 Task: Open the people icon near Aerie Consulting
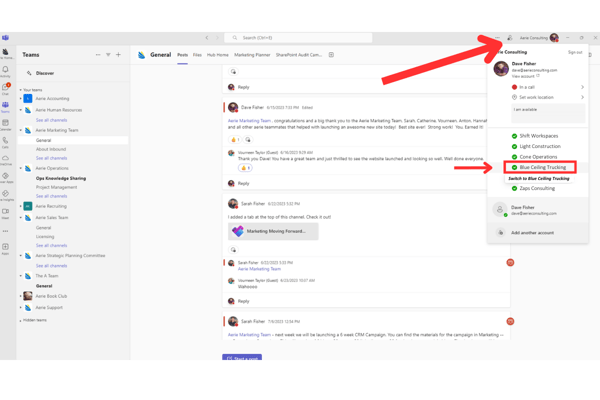tap(510, 38)
